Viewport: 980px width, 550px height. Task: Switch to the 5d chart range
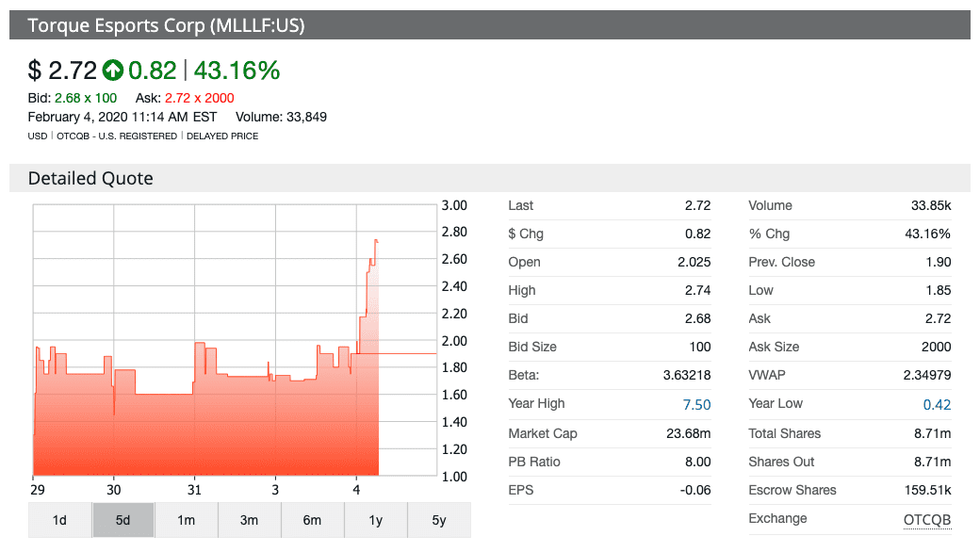pyautogui.click(x=123, y=520)
